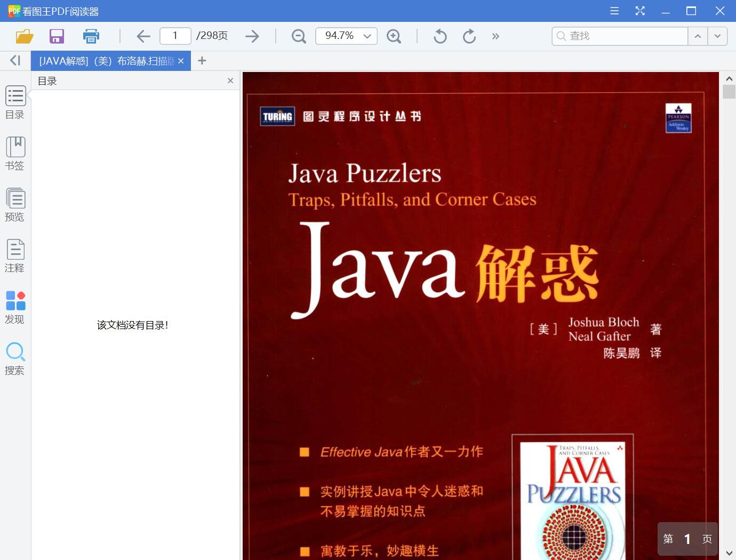Image resolution: width=736 pixels, height=560 pixels.
Task: Go to the previous page arrow
Action: 143,36
